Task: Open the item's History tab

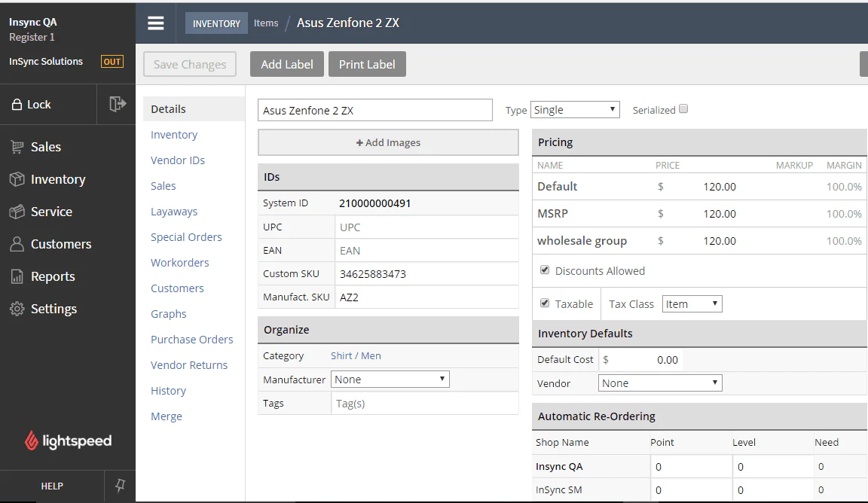Action: click(x=168, y=390)
